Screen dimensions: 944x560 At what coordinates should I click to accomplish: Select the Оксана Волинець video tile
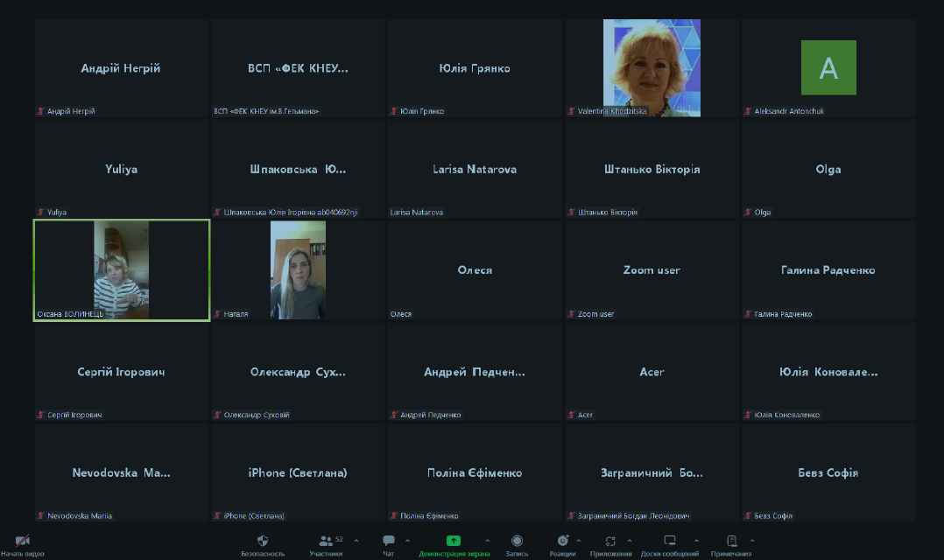click(122, 269)
